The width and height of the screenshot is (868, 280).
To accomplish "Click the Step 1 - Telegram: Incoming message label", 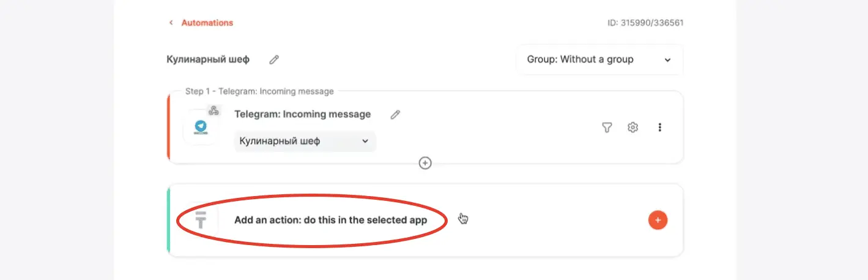I will (259, 91).
